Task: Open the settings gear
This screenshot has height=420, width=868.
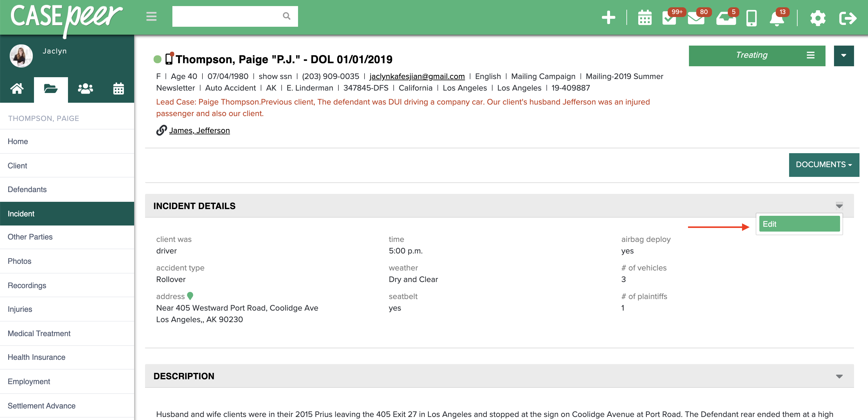Action: 818,19
